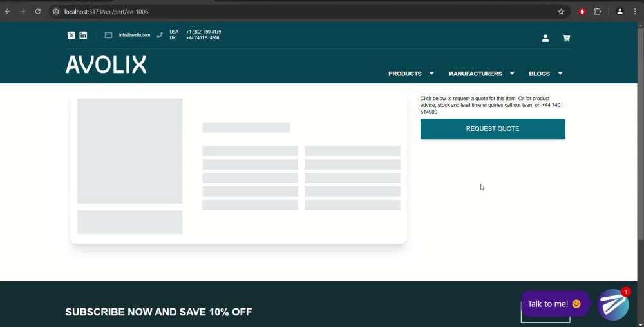
Task: Bookmark this page with star icon
Action: pos(561,12)
